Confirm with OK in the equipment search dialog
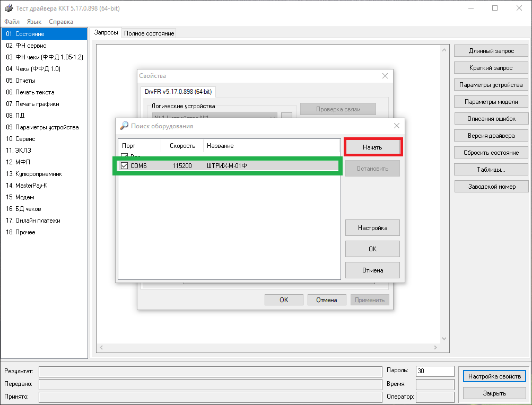This screenshot has width=532, height=405. pos(372,249)
